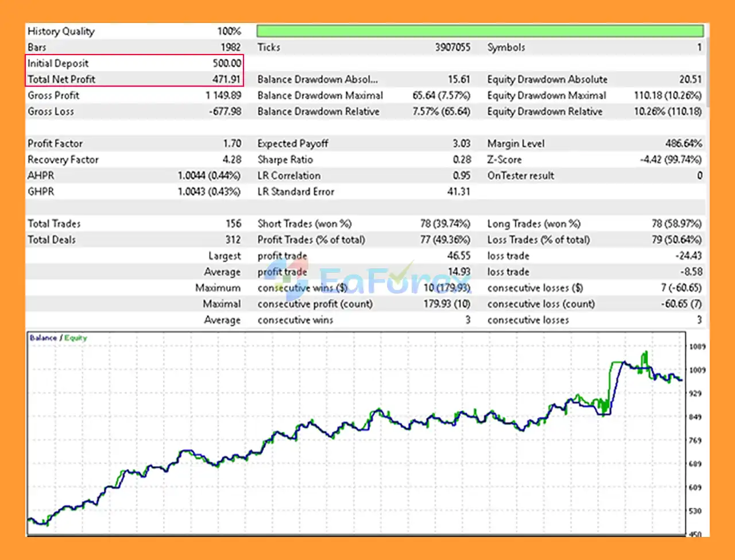The image size is (735, 560).
Task: Select the Initial Deposit value 500.00
Action: 227,63
